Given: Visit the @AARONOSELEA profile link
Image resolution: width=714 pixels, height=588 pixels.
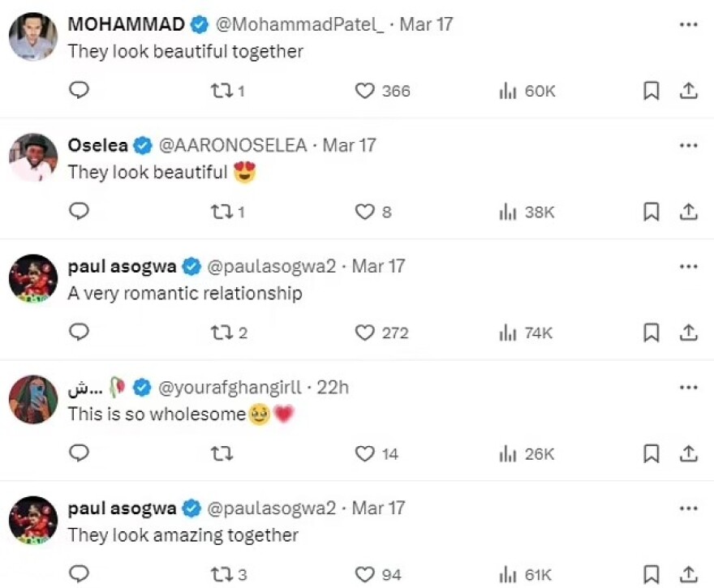Looking at the screenshot, I should (232, 145).
